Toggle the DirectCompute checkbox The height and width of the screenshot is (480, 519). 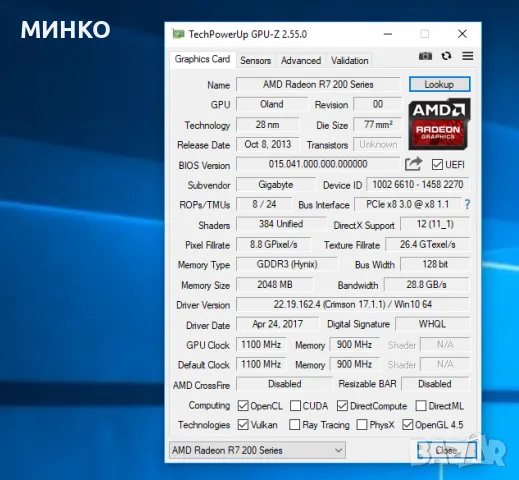tap(342, 406)
